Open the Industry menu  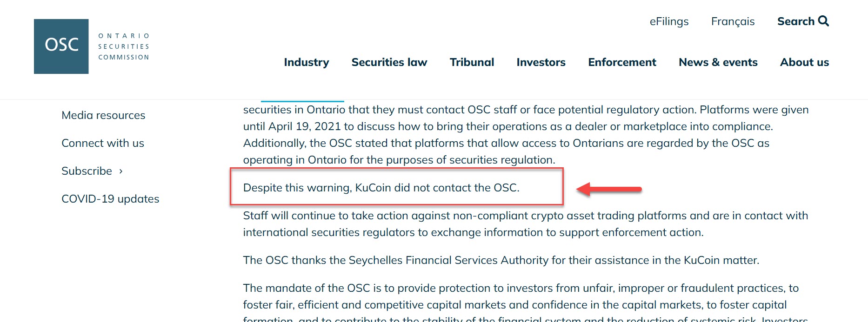click(306, 62)
